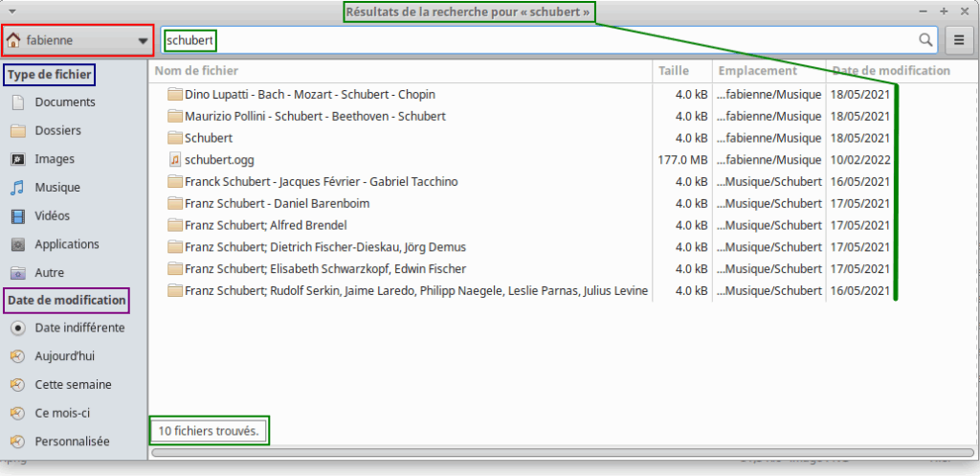
Task: Select the Applications filter icon
Action: [x=18, y=244]
